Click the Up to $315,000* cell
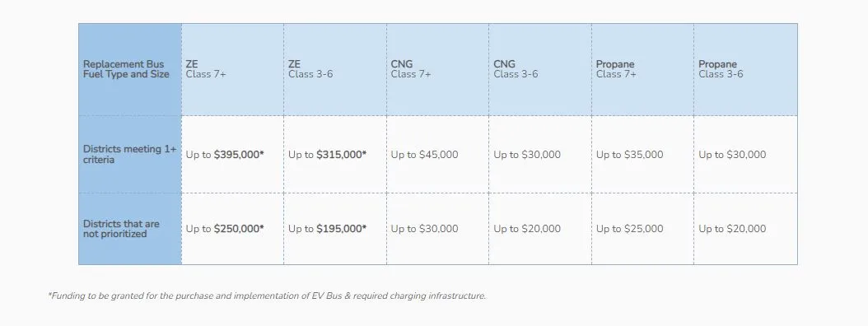This screenshot has height=326, width=868. point(335,155)
